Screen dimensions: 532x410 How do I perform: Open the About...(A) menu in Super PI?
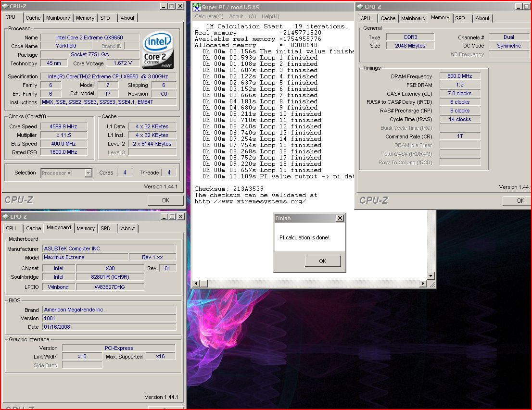click(x=242, y=16)
